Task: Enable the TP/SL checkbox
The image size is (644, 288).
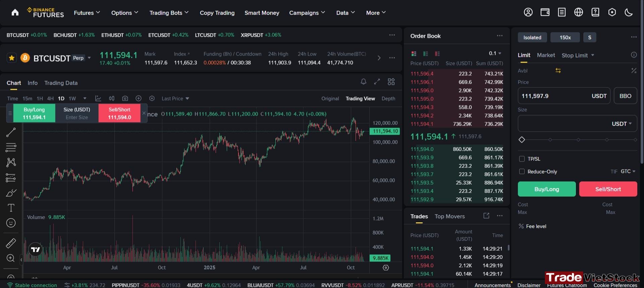Action: click(522, 159)
